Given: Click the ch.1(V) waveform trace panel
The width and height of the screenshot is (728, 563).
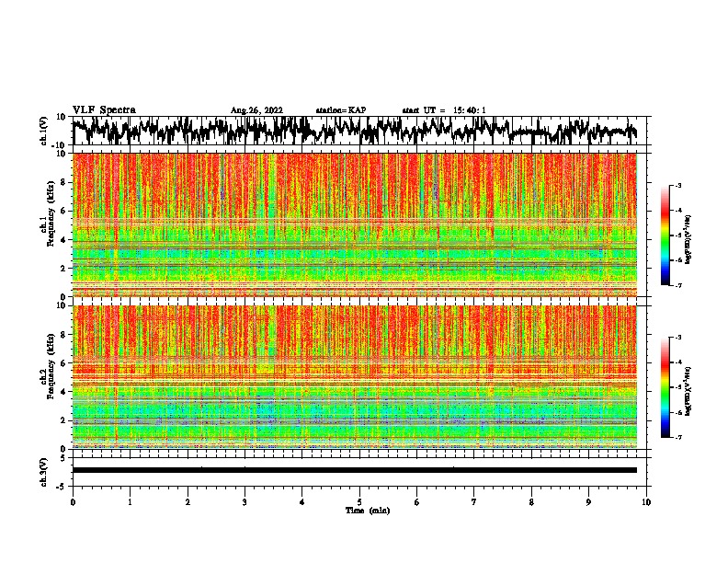Looking at the screenshot, I should coord(358,131).
